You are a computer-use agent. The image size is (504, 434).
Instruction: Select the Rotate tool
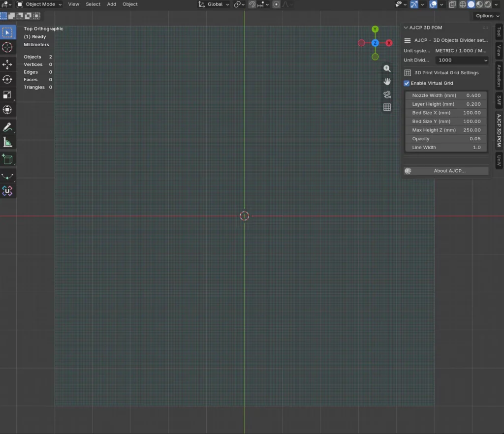click(x=7, y=79)
